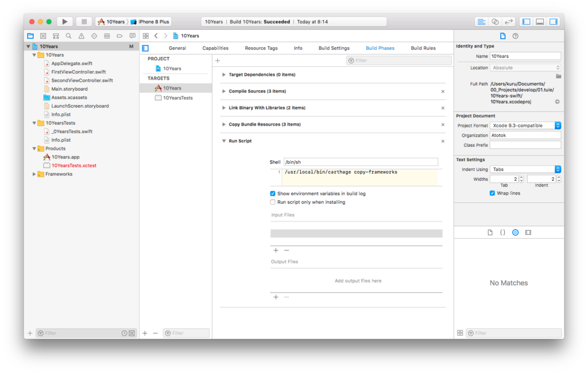This screenshot has width=588, height=373.
Task: Switch to the Build Rules tab
Action: 423,48
